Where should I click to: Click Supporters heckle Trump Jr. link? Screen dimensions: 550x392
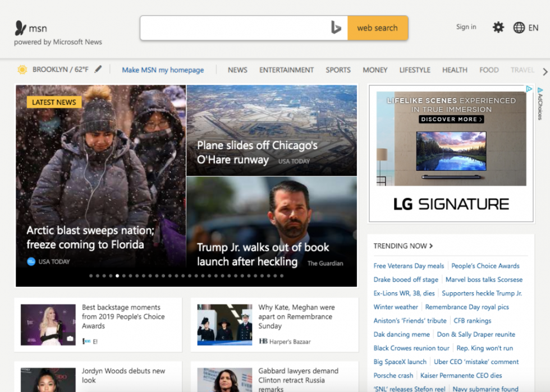click(482, 293)
